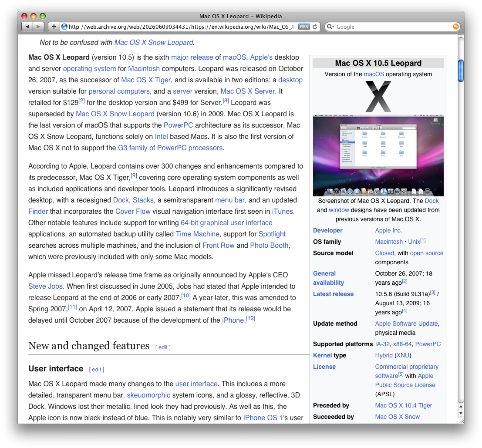The height and width of the screenshot is (448, 482).
Task: Click the scrollbar down arrow
Action: 461,413
